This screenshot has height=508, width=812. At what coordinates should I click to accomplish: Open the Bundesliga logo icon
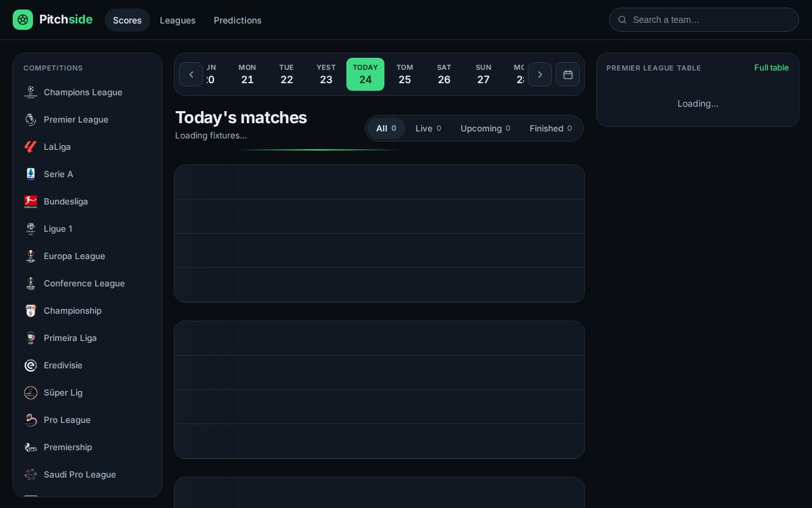(x=30, y=201)
